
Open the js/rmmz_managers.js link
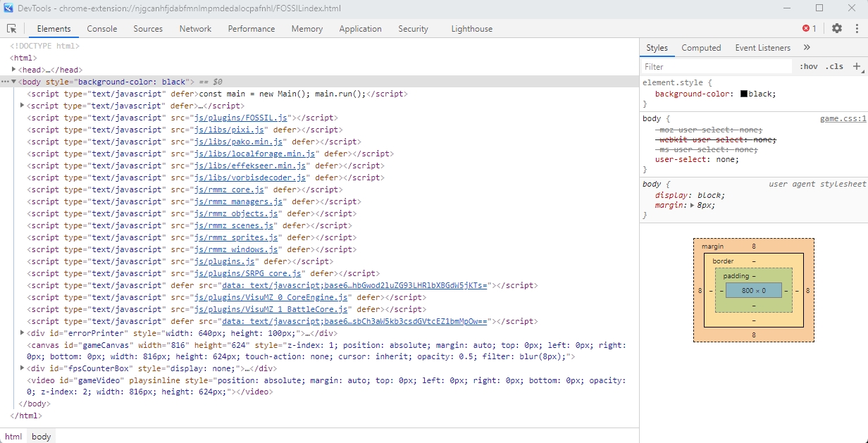[x=239, y=201]
